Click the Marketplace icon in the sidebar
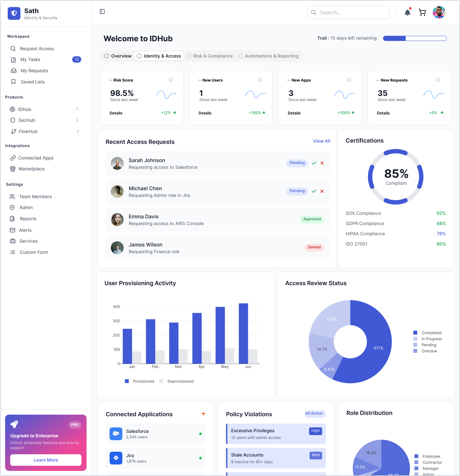The width and height of the screenshot is (460, 476). coord(12,169)
